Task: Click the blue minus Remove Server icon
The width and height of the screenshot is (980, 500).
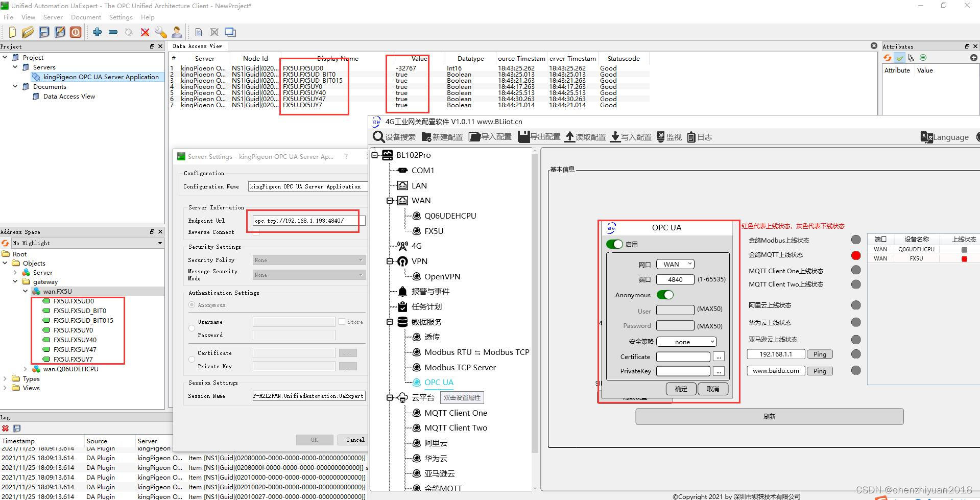Action: tap(113, 32)
